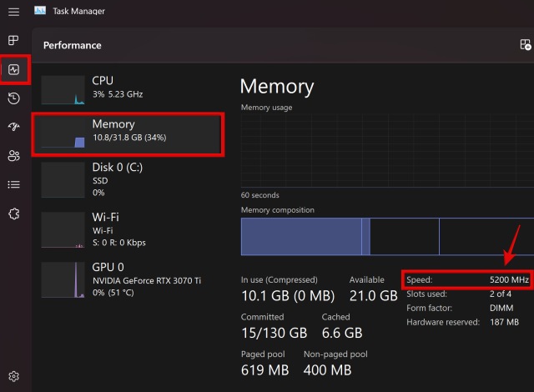Screen dimensions: 534x392
Task: Select the Performance page icon
Action: coord(13,70)
